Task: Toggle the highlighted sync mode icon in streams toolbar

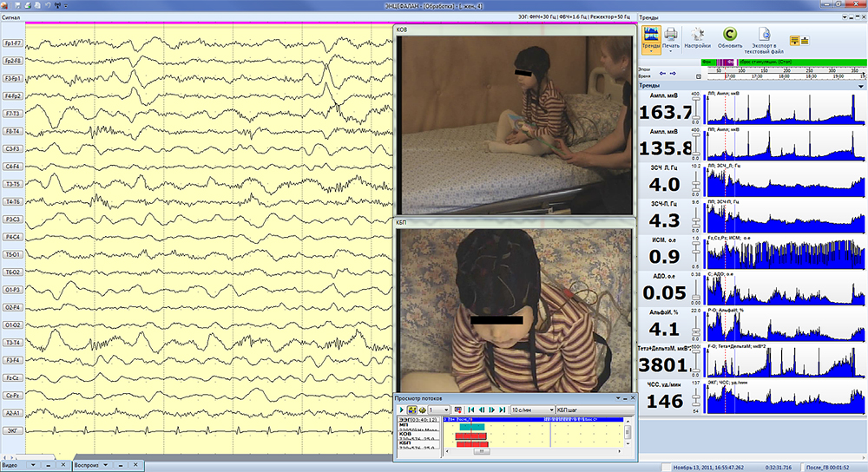Action: click(411, 410)
